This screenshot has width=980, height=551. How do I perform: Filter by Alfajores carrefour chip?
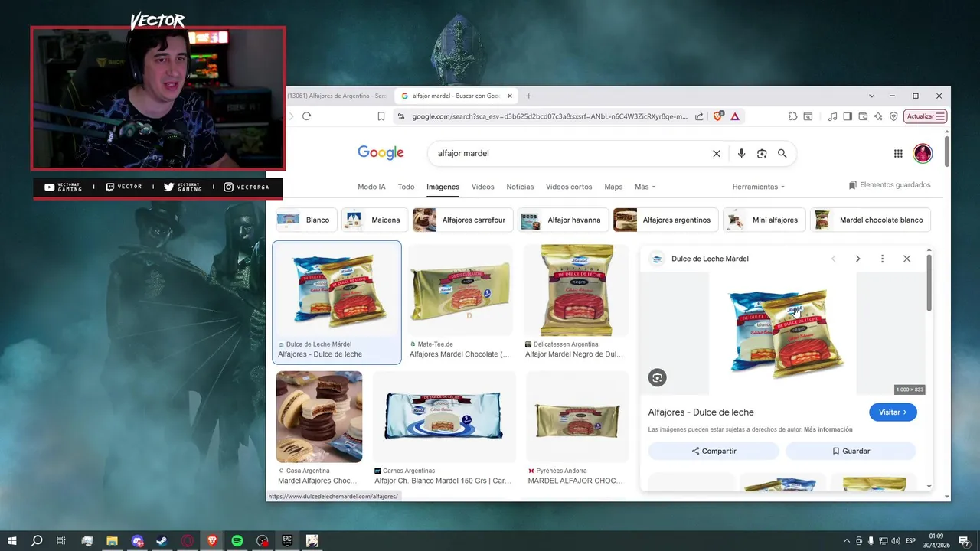tap(462, 220)
